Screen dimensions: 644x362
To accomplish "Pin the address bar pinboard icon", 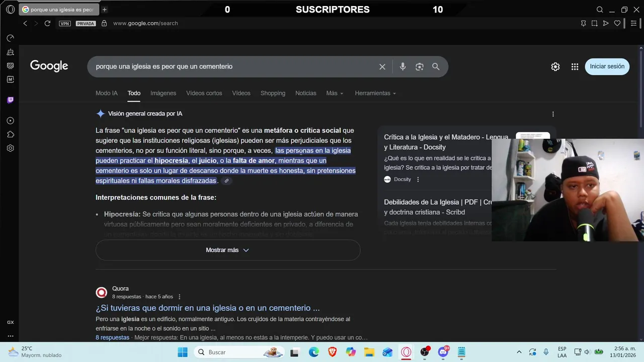I will pyautogui.click(x=583, y=23).
